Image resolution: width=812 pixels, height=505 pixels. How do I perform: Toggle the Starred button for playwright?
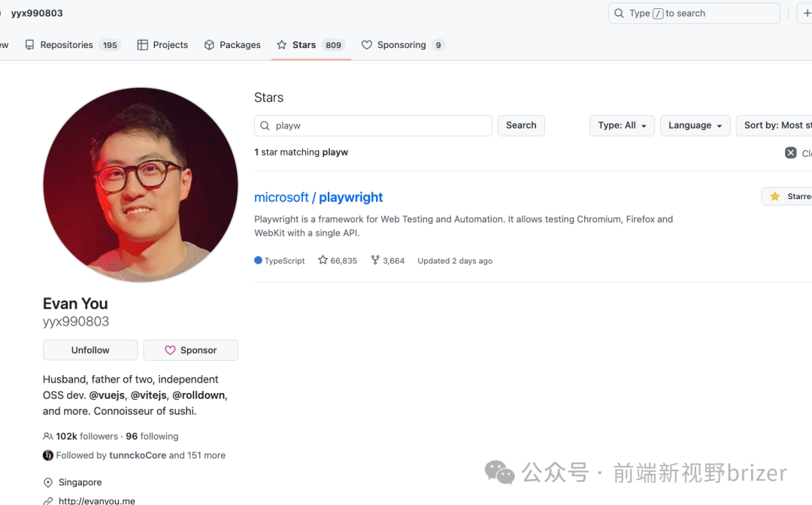tap(787, 197)
